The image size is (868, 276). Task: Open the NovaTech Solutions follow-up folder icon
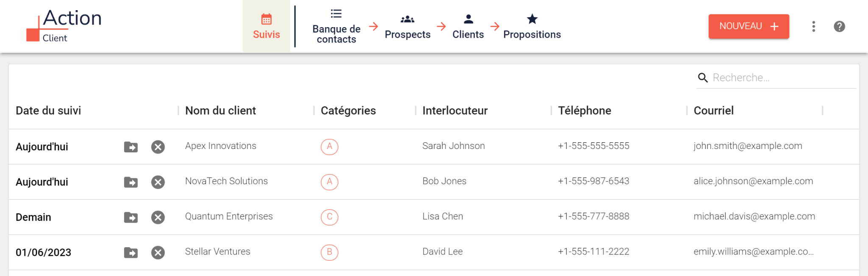pos(131,182)
